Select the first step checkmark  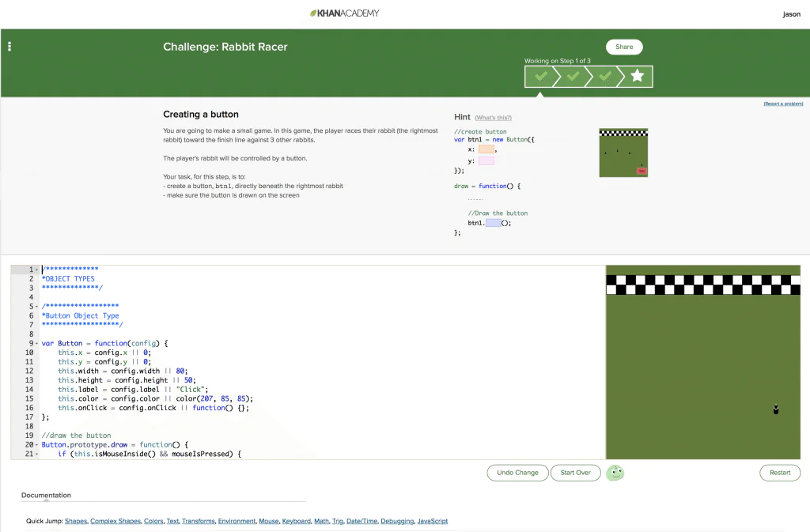541,76
